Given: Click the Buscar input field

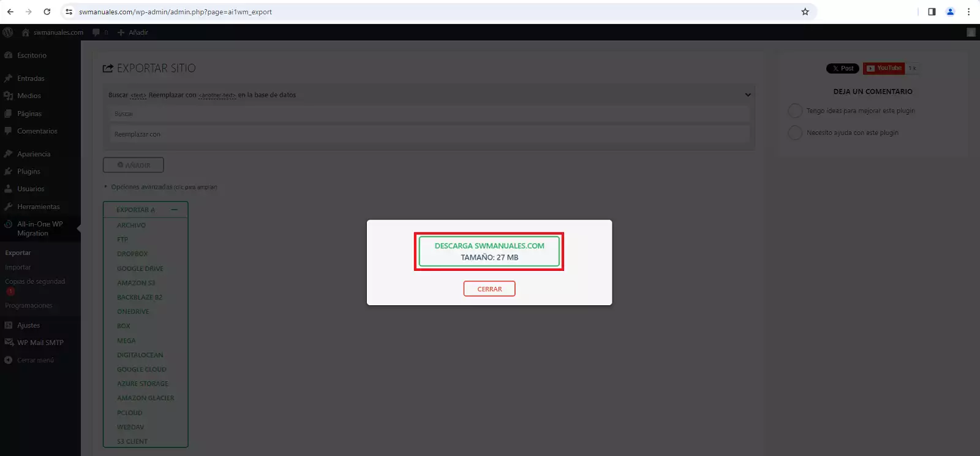Looking at the screenshot, I should point(429,114).
